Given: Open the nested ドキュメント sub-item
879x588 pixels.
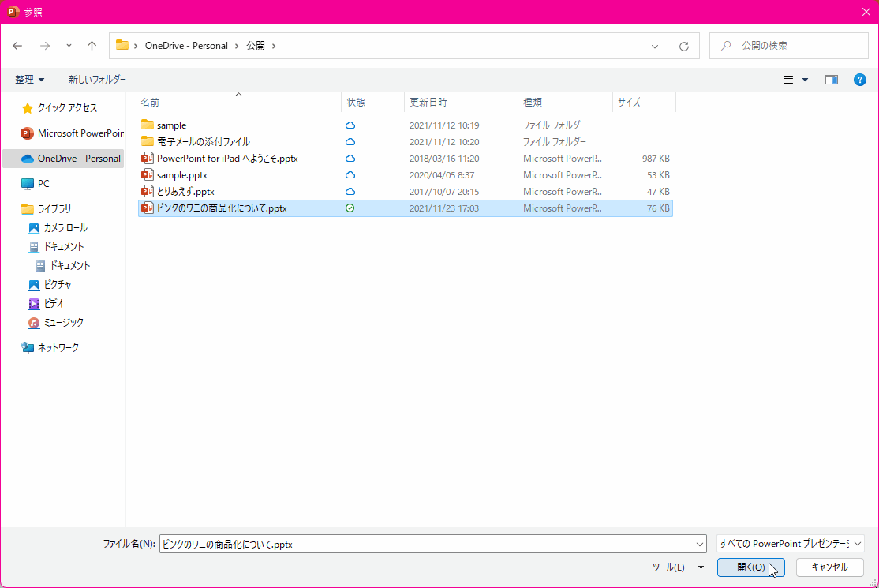Looking at the screenshot, I should click(62, 266).
